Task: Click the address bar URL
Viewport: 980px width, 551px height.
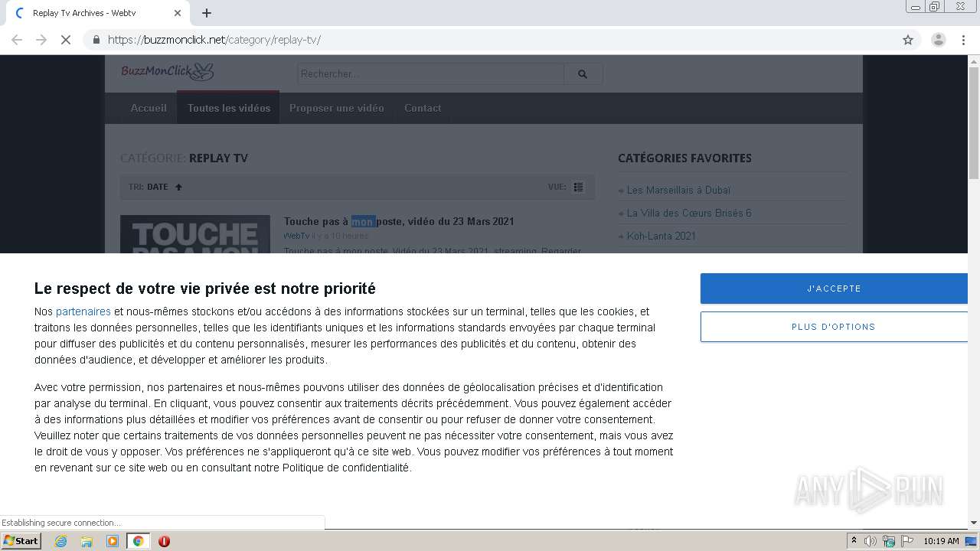Action: point(214,40)
